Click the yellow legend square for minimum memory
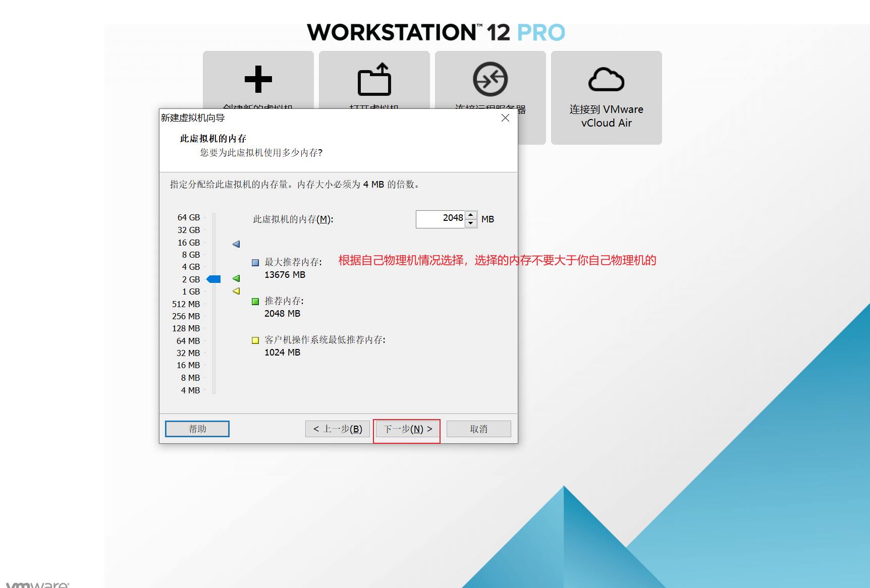This screenshot has height=588, width=870. [x=255, y=340]
